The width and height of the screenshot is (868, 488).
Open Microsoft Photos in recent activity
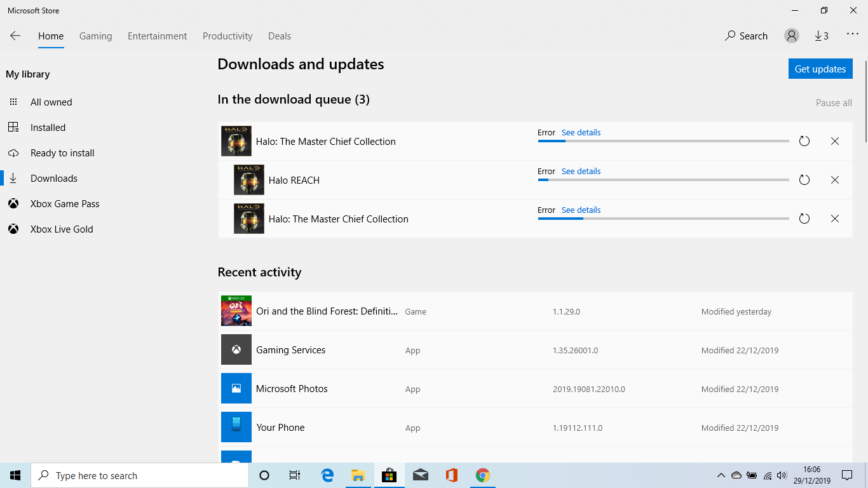pos(535,389)
